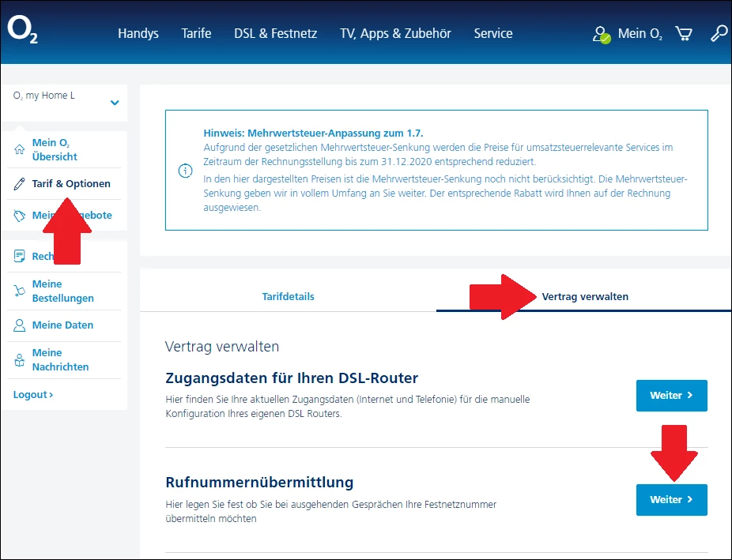Select the Vertrag verwalten tab
This screenshot has width=732, height=560.
click(585, 296)
